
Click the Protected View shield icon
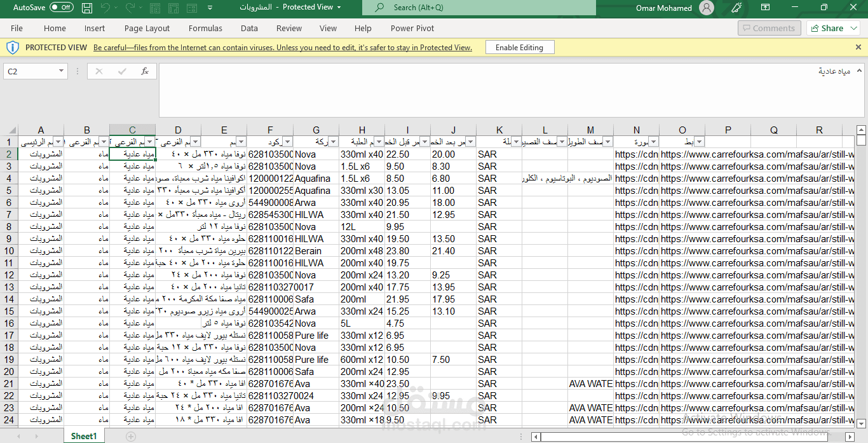(x=13, y=48)
